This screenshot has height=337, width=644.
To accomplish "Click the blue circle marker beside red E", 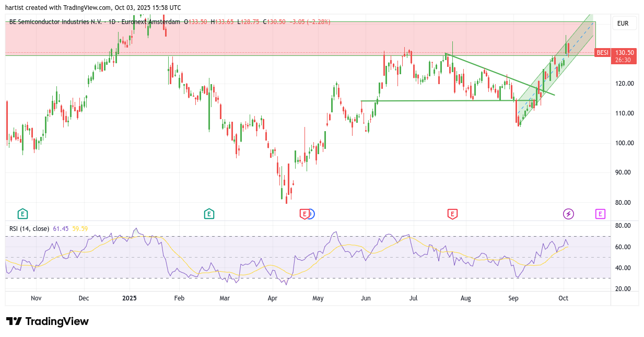I will coord(311,213).
